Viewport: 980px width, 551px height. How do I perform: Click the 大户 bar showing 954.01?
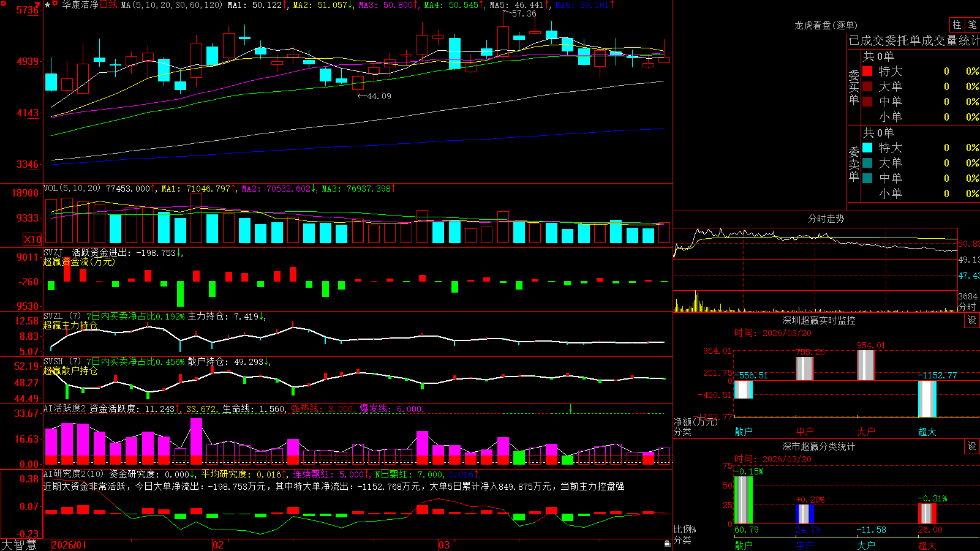[x=865, y=365]
